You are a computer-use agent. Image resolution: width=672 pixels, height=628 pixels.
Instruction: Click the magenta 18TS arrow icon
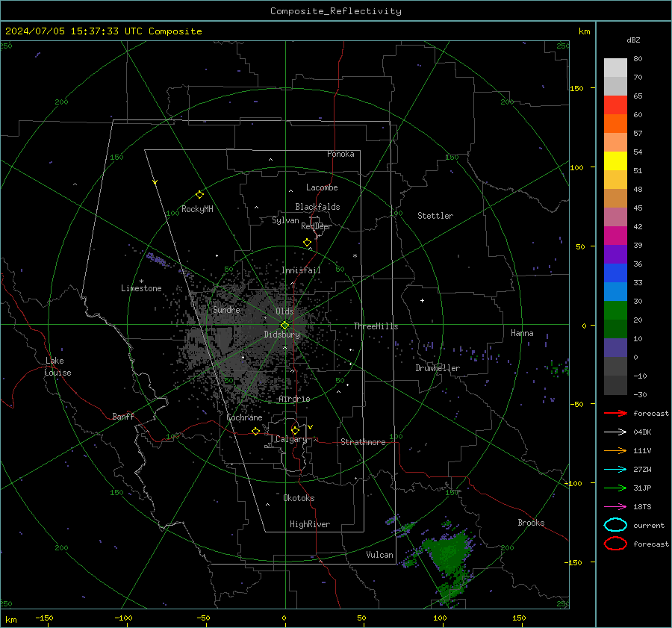(x=615, y=506)
